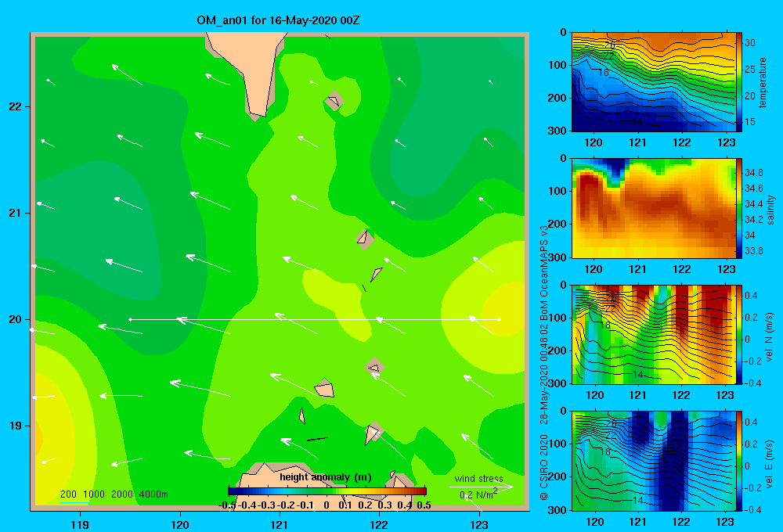Click the '1000' depth contour legend entry

click(94, 494)
